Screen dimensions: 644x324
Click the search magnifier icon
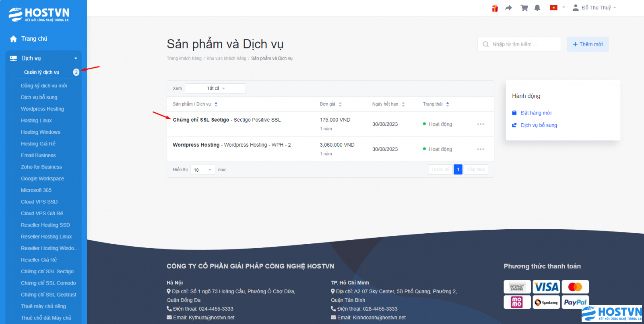(486, 44)
